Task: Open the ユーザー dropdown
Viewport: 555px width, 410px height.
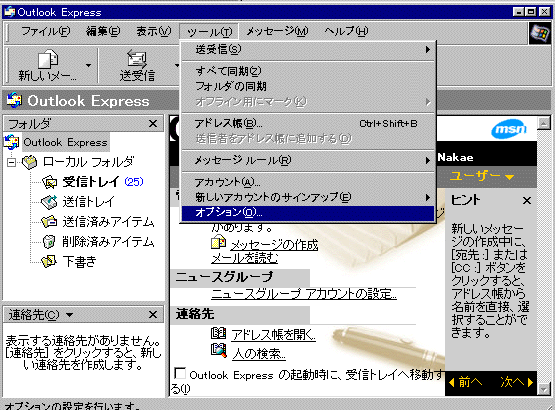Action: point(482,176)
